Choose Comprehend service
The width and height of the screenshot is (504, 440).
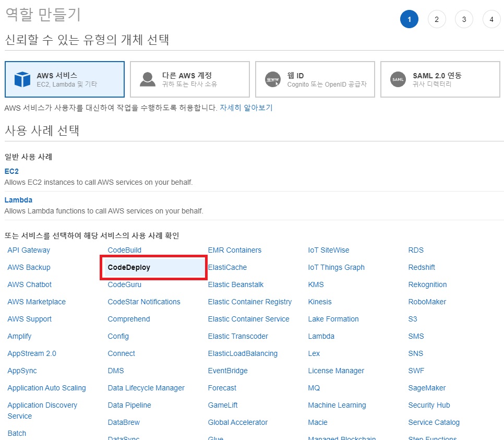coord(129,319)
